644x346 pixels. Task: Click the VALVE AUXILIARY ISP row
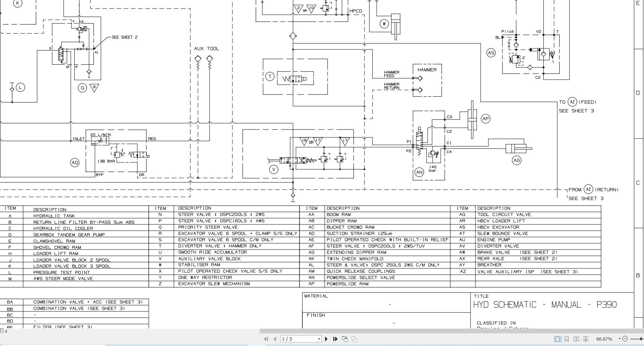[526, 272]
